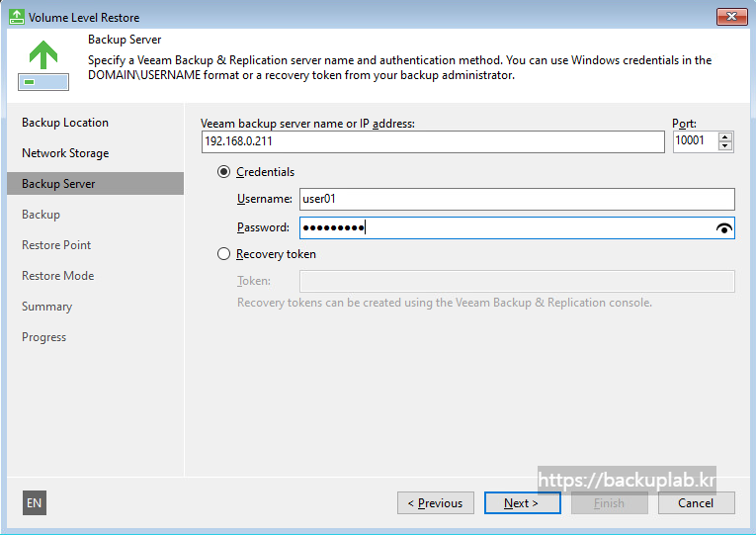Click the backup server IP address field

pyautogui.click(x=433, y=141)
